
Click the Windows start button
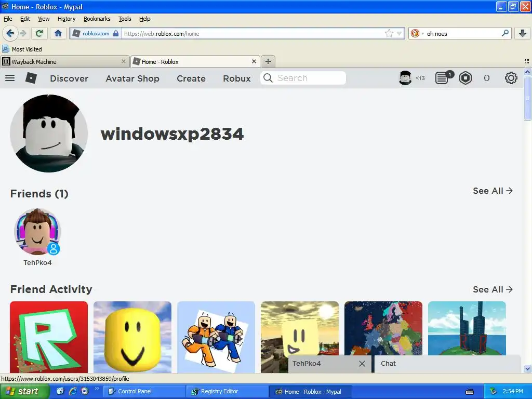[24, 391]
